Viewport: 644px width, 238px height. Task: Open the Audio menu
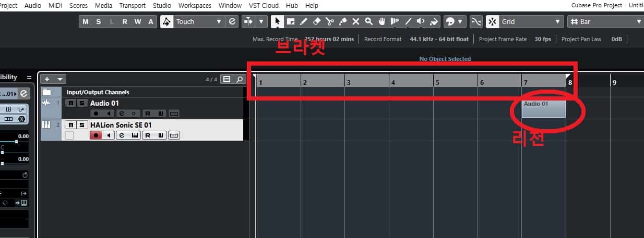pos(33,5)
